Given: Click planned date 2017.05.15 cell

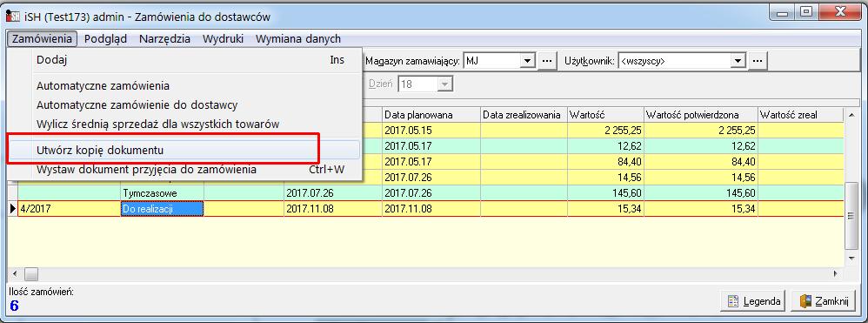Looking at the screenshot, I should coord(431,131).
